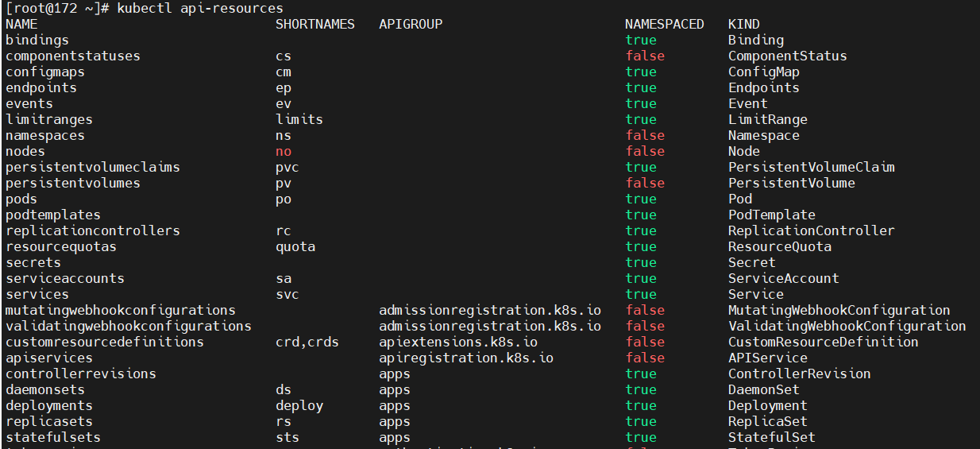Click the true value in secrets row
Viewport: 980px width, 449px height.
pos(641,262)
